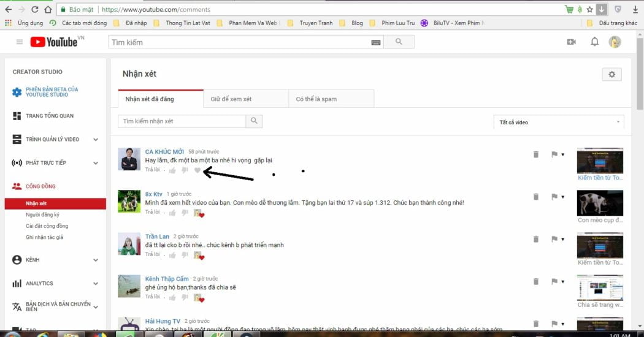
Task: Like the Kênh Thập Cẩm comment
Action: [172, 297]
